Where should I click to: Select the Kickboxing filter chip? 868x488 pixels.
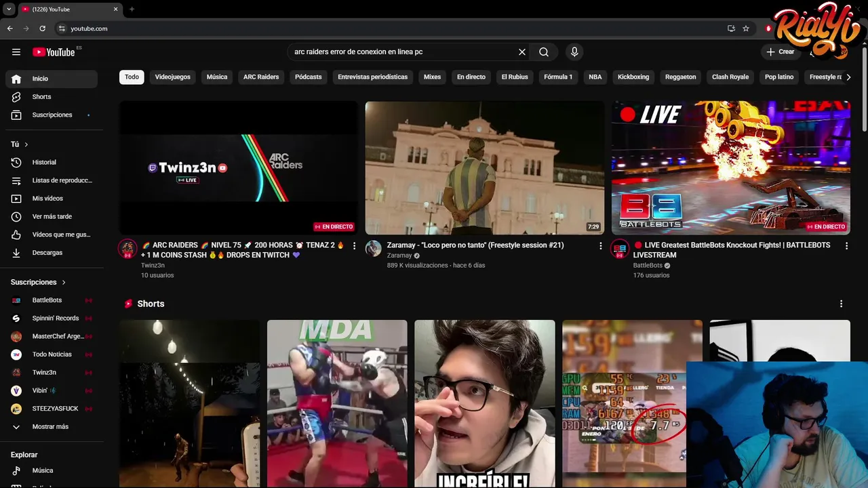633,77
